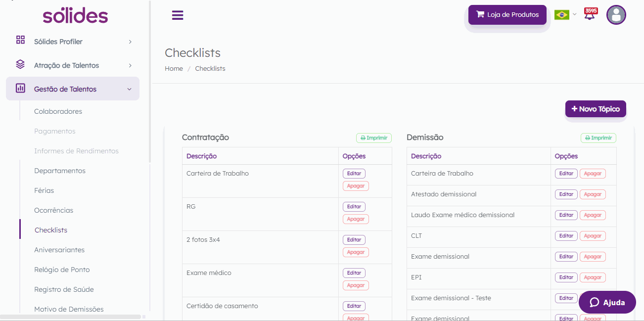Open Registro de Saúde in the sidebar

(64, 289)
